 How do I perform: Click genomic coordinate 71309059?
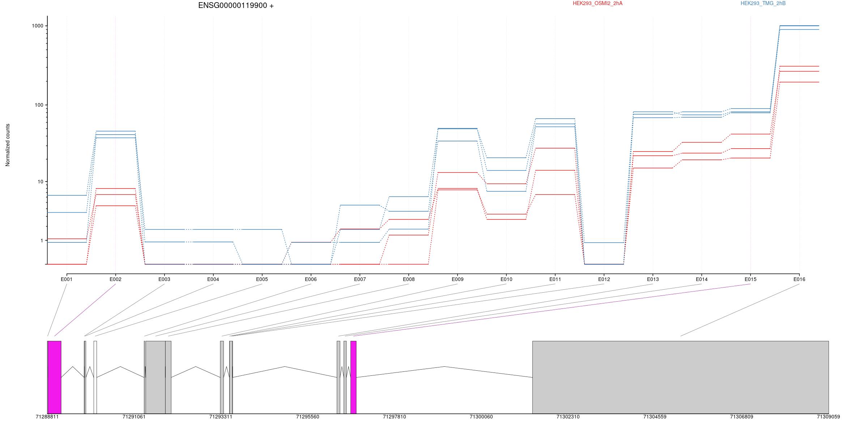pos(828,417)
